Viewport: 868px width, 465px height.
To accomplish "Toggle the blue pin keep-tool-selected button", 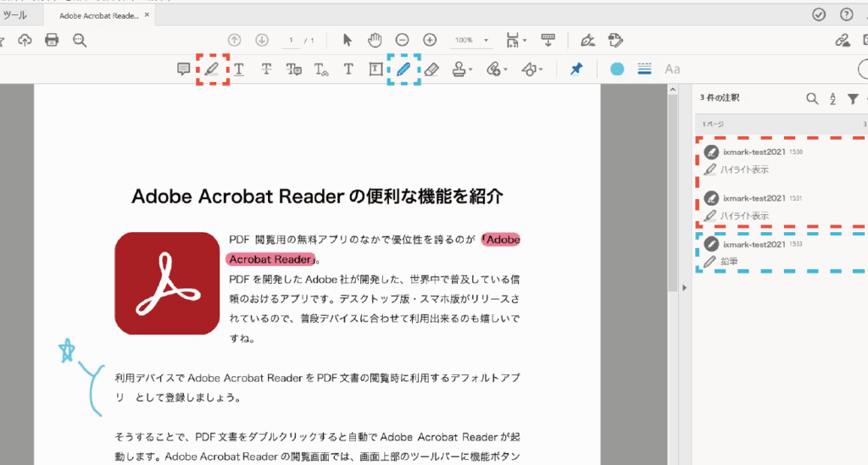I will 576,69.
